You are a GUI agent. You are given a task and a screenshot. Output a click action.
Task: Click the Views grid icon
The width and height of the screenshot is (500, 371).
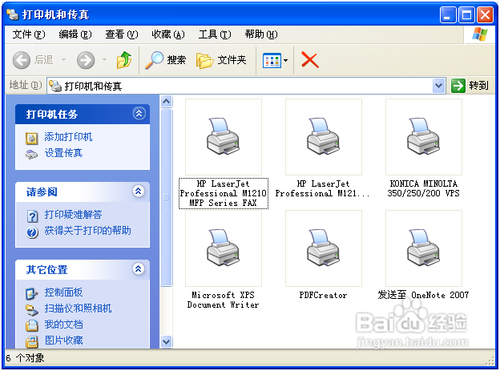pyautogui.click(x=272, y=61)
